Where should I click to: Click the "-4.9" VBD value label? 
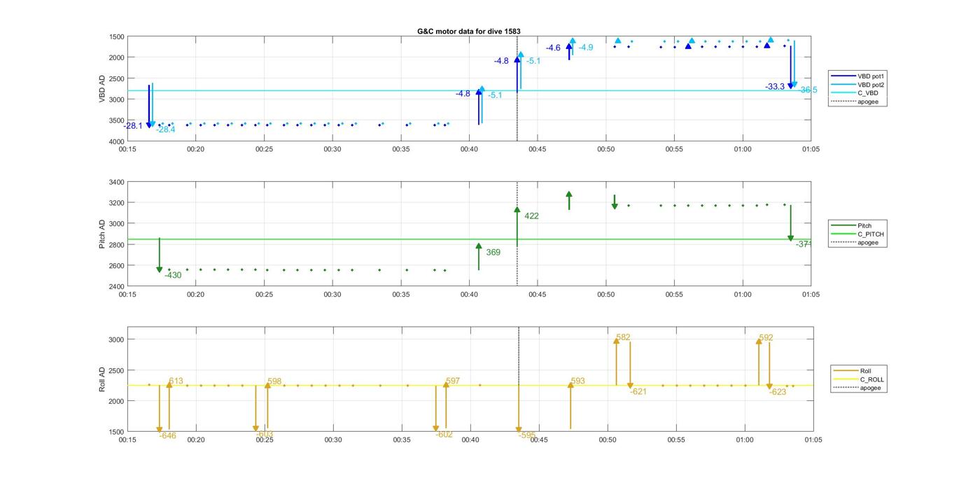(586, 48)
